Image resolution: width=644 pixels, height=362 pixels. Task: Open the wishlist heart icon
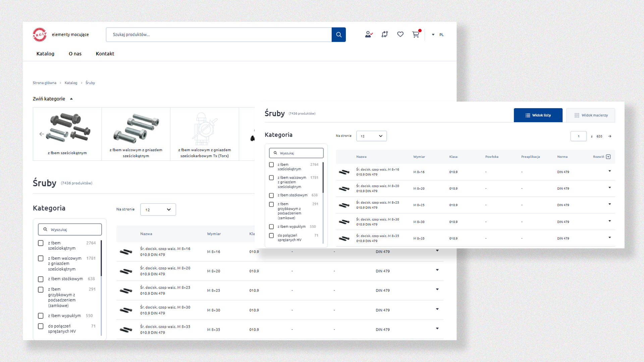click(x=400, y=34)
